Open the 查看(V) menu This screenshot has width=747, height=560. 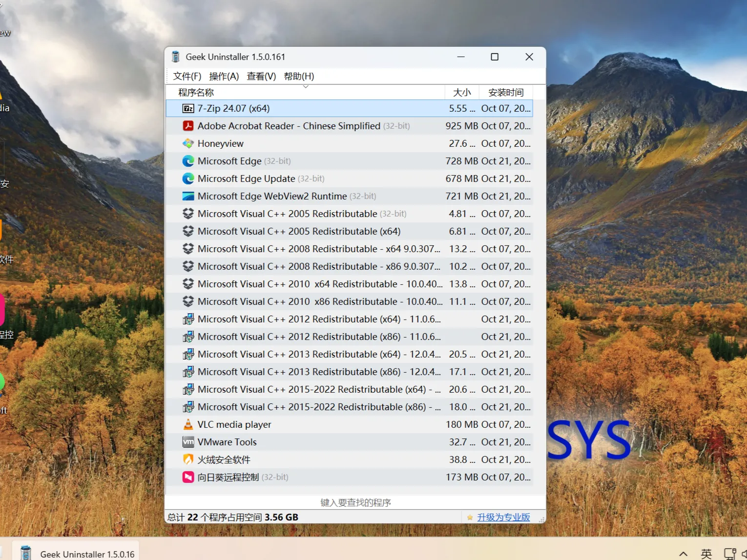(x=261, y=76)
